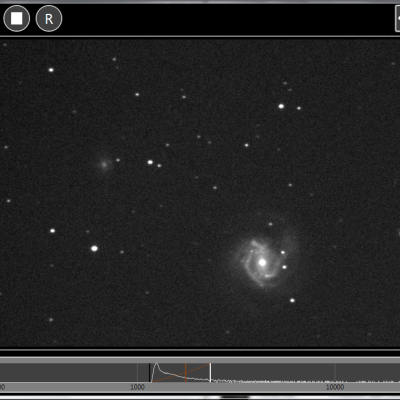Click the square stop capture button
Screen dimensions: 400x400
(x=16, y=19)
